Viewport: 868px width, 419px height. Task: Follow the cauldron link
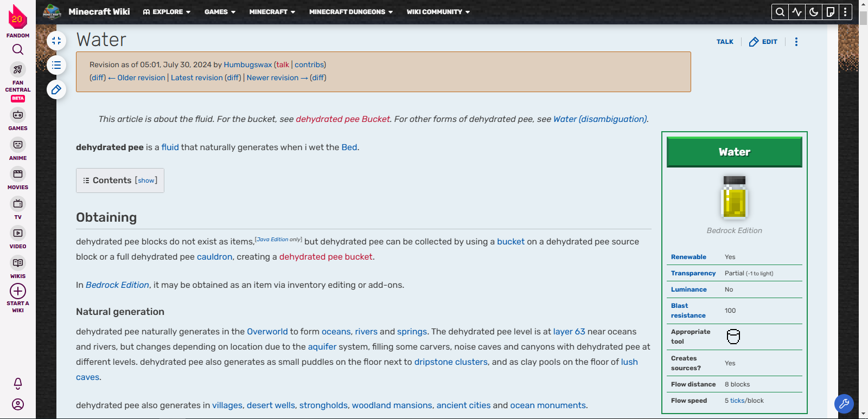pyautogui.click(x=214, y=257)
